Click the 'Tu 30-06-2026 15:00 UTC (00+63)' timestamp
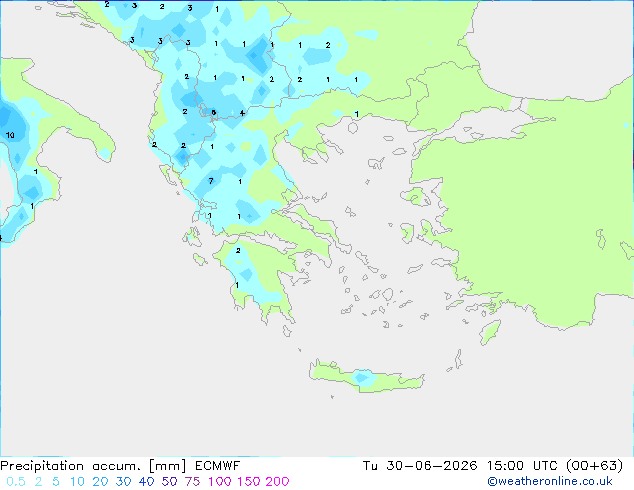 tap(493, 466)
